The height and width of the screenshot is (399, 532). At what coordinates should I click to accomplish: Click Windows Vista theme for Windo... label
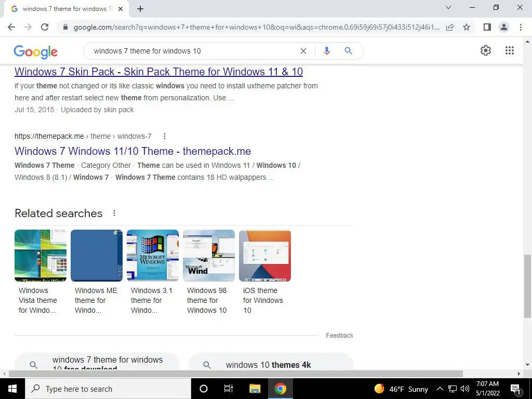coord(37,300)
